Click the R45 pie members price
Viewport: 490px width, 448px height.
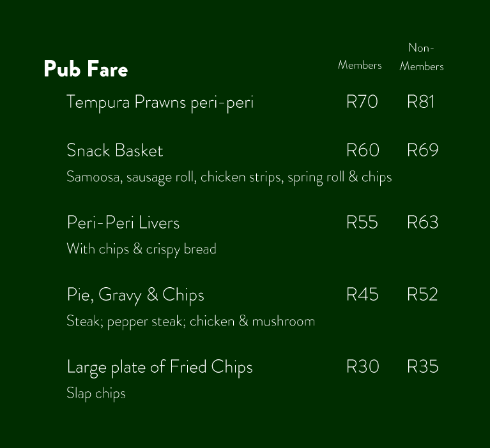click(x=362, y=295)
